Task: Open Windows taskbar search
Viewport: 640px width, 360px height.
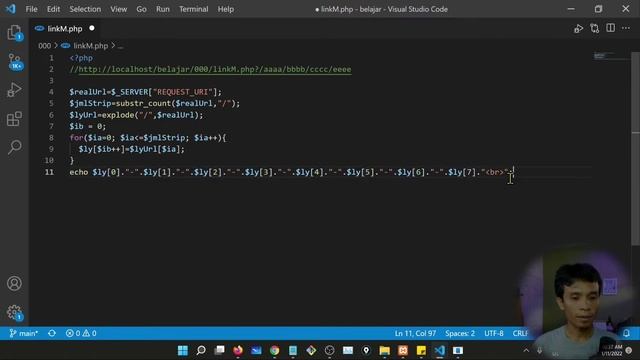Action: click(201, 350)
